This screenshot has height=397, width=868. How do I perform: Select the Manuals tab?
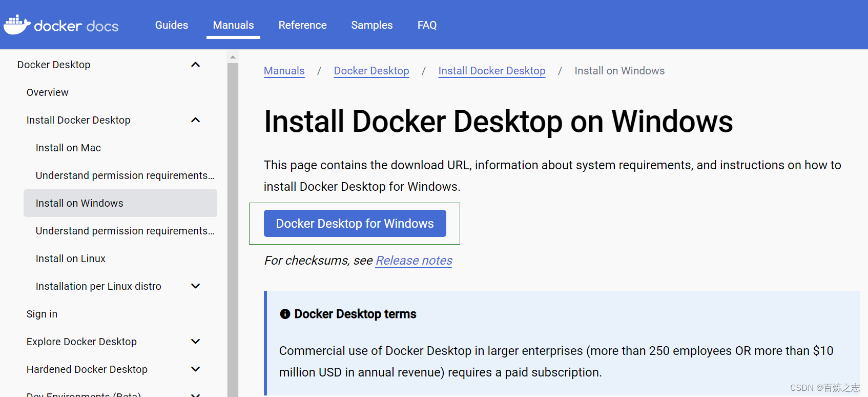pyautogui.click(x=233, y=25)
